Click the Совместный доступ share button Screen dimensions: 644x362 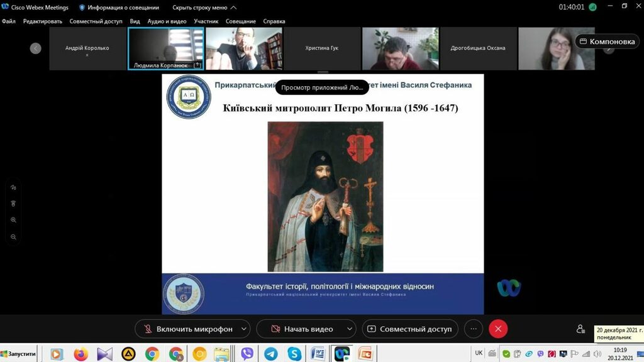tap(409, 329)
